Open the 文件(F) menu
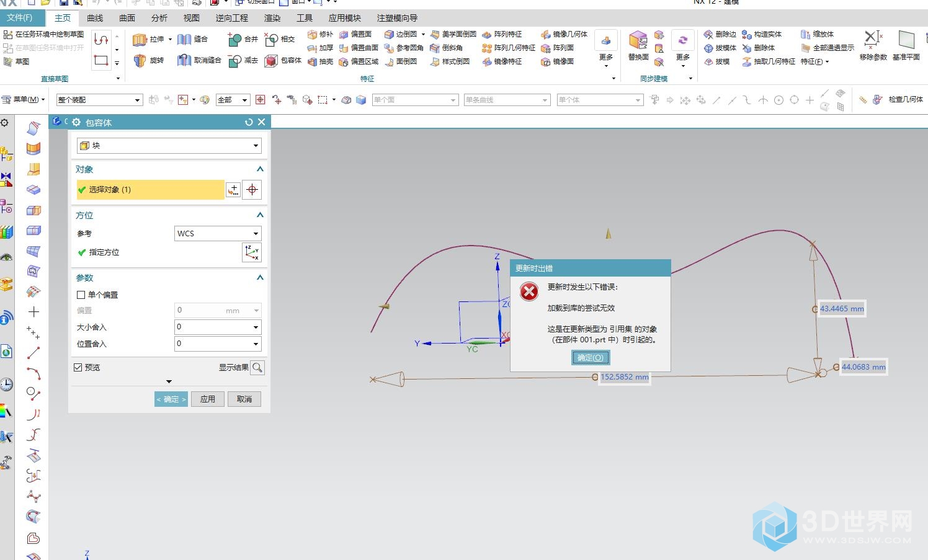This screenshot has width=928, height=560. tap(24, 17)
